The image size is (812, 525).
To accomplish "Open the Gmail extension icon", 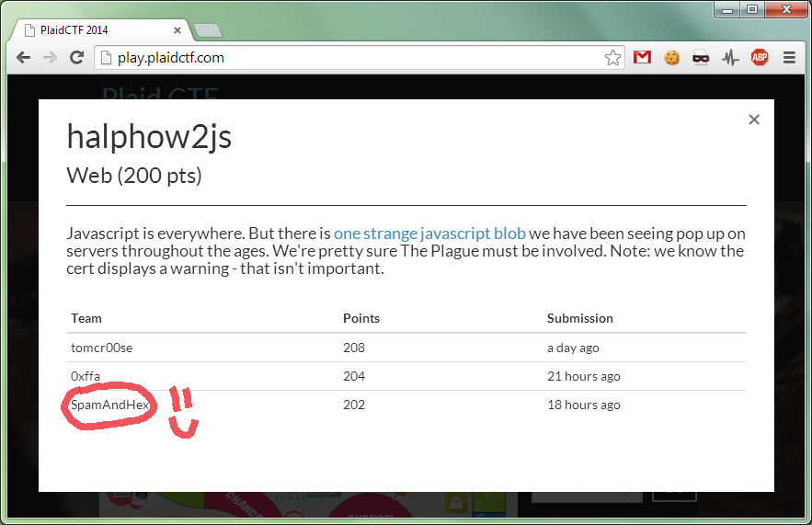I will [x=642, y=57].
